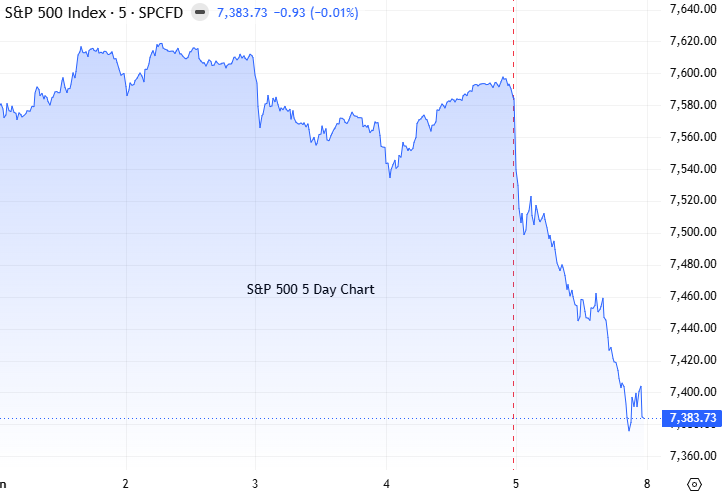Viewport: 724px width, 494px height.
Task: Click the 7,600.00 price scale label
Action: tap(693, 73)
